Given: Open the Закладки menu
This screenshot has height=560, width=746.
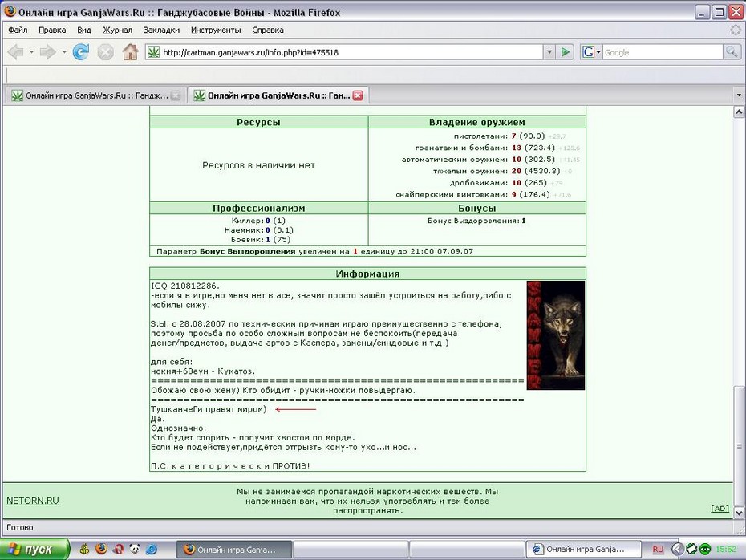Looking at the screenshot, I should pyautogui.click(x=162, y=30).
